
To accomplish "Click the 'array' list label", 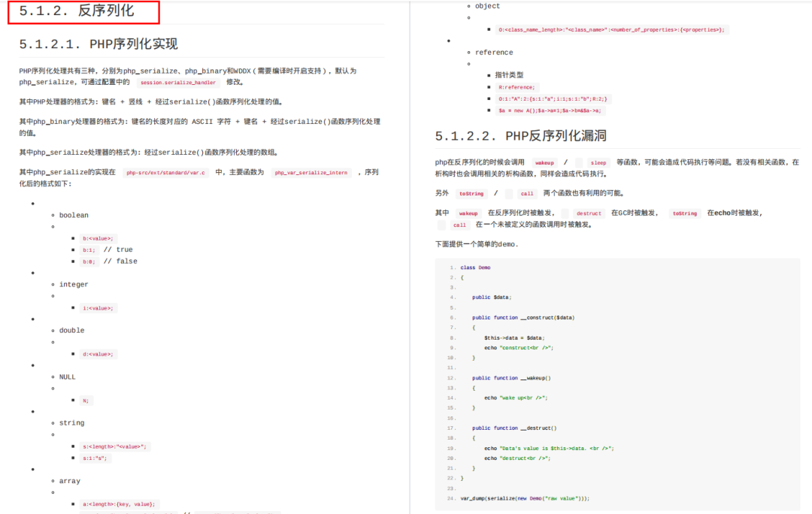I will (69, 482).
